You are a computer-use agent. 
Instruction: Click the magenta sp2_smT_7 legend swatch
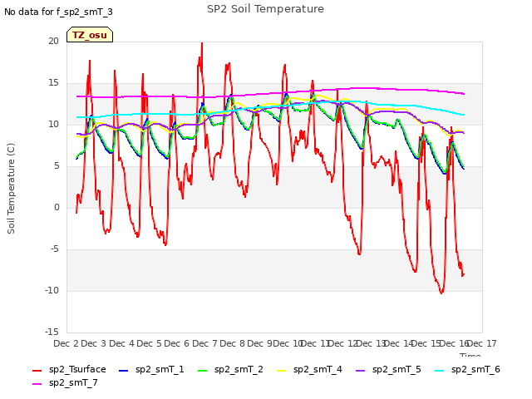37,384
